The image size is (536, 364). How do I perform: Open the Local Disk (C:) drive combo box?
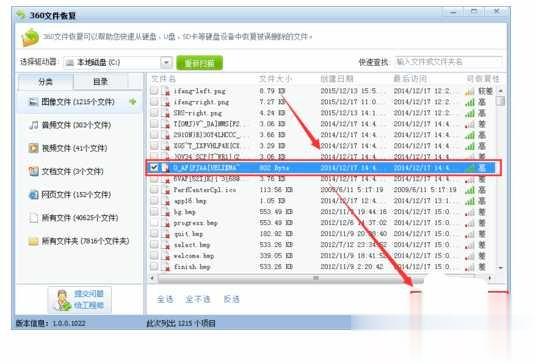[x=117, y=63]
